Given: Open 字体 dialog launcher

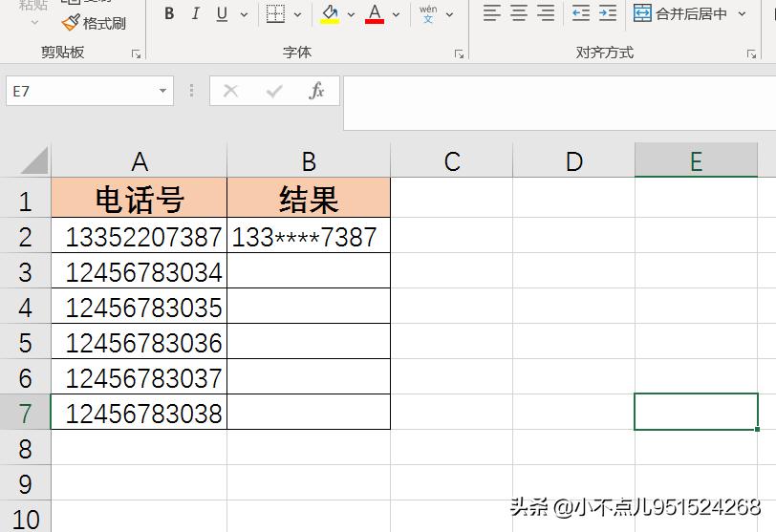Looking at the screenshot, I should [x=459, y=53].
